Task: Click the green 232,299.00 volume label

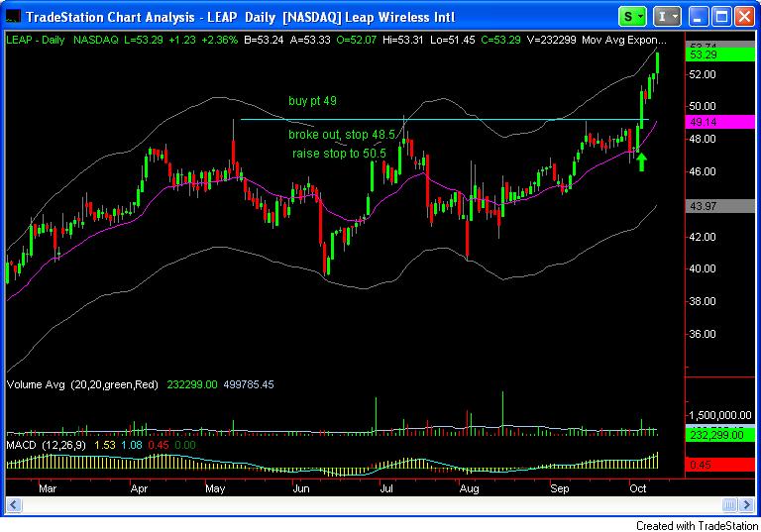Action: 720,435
